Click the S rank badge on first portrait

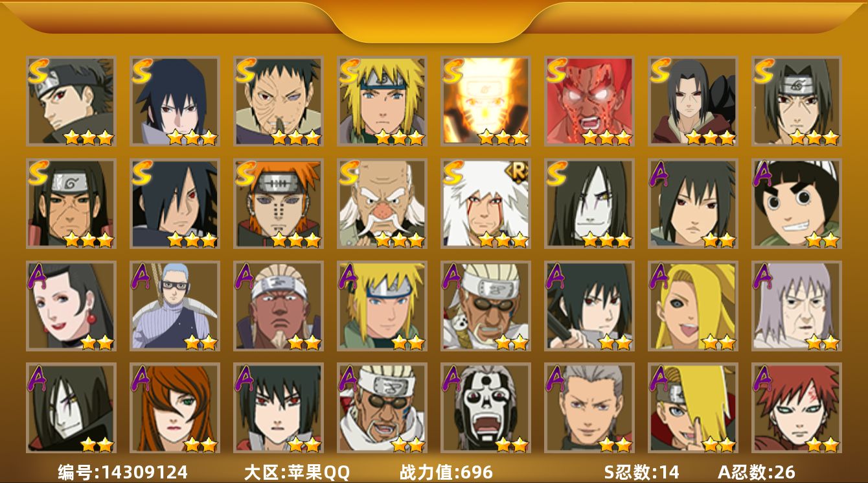[x=39, y=71]
